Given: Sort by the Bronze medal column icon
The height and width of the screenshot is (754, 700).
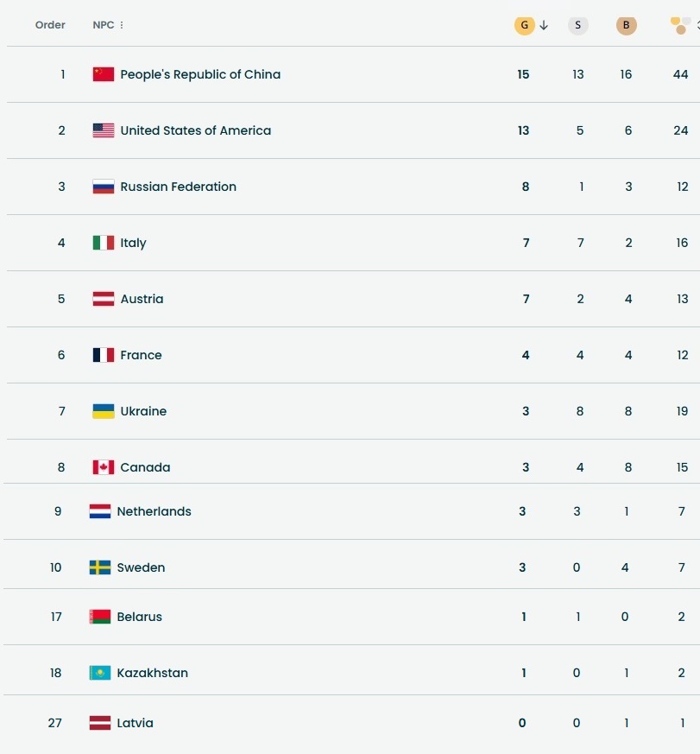Looking at the screenshot, I should [627, 25].
